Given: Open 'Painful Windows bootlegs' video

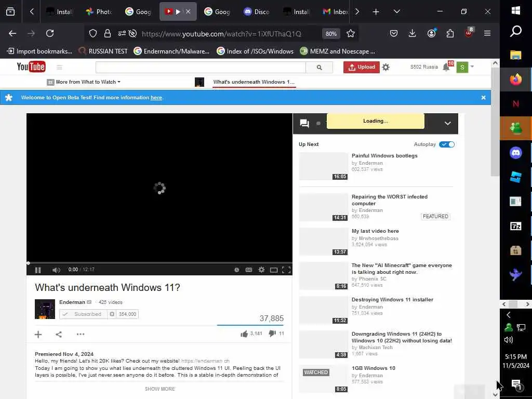Looking at the screenshot, I should tap(384, 156).
